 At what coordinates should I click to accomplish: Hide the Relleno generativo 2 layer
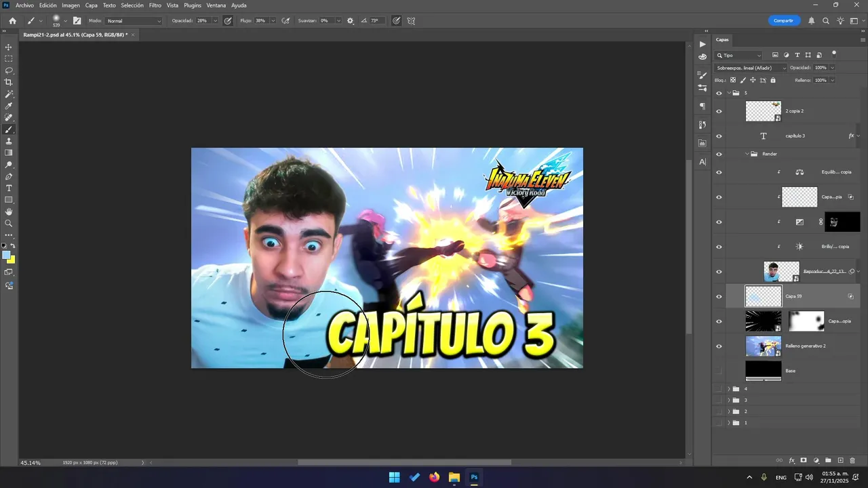[719, 346]
